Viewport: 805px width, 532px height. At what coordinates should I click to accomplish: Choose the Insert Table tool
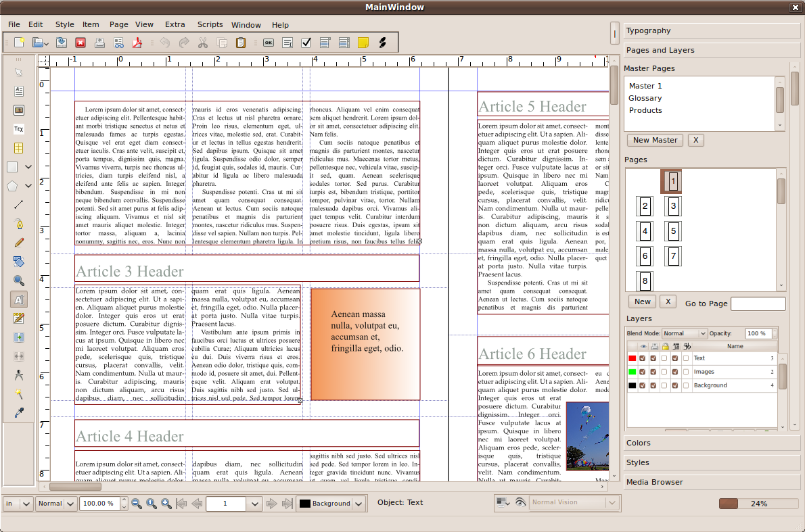click(x=19, y=148)
